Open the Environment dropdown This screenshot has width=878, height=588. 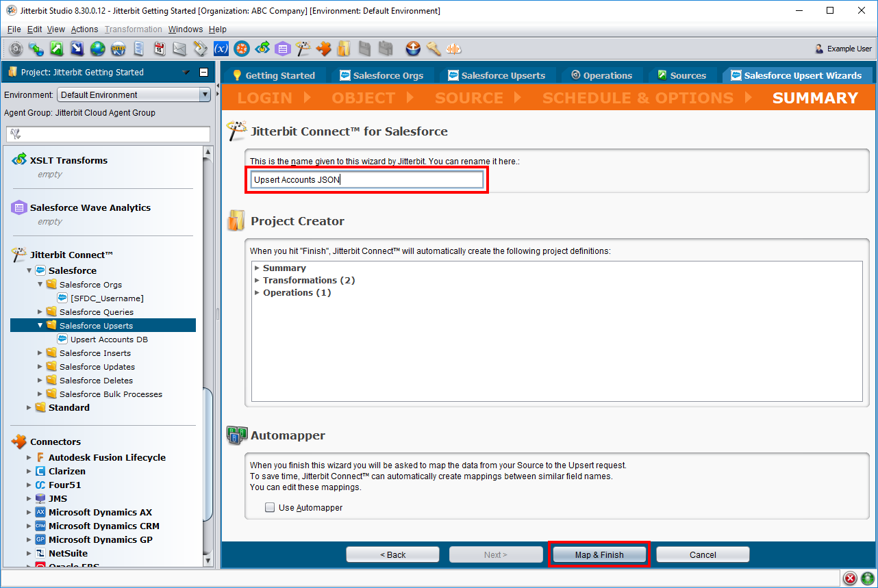(x=134, y=95)
